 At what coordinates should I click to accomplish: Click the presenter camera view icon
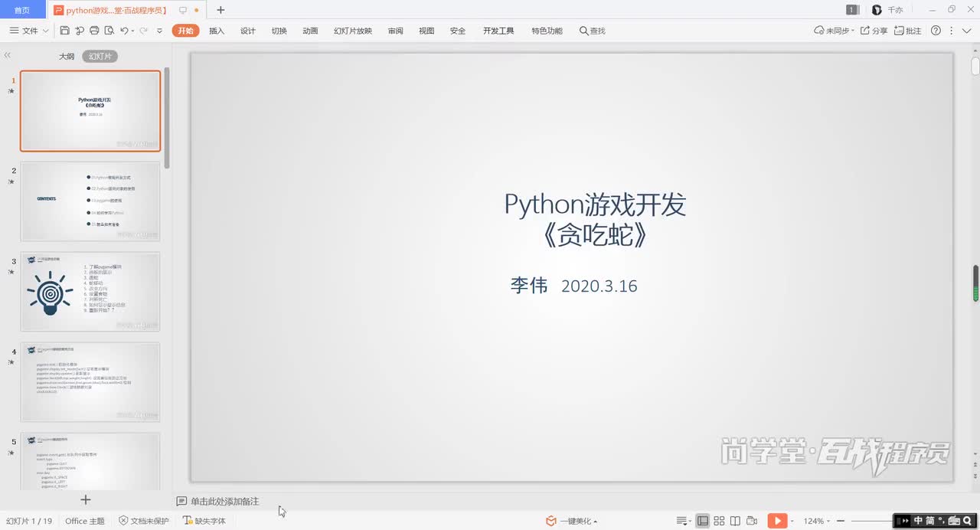point(752,521)
